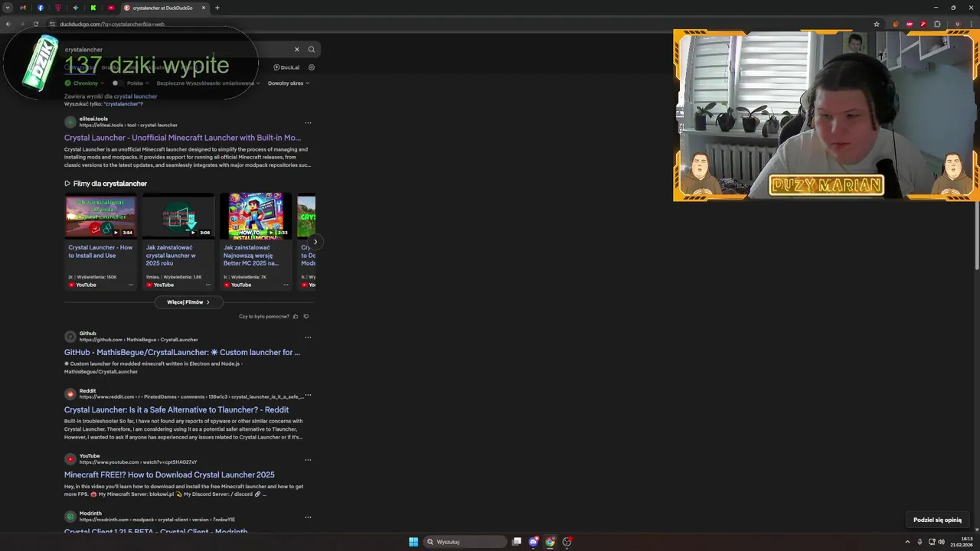Open options for the Modrinth result
This screenshot has width=980, height=551.
point(308,517)
